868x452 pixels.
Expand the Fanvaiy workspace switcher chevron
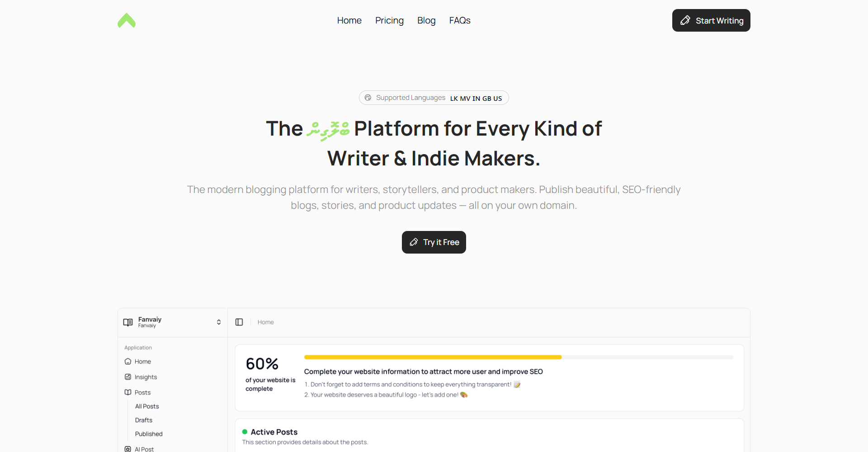[219, 322]
